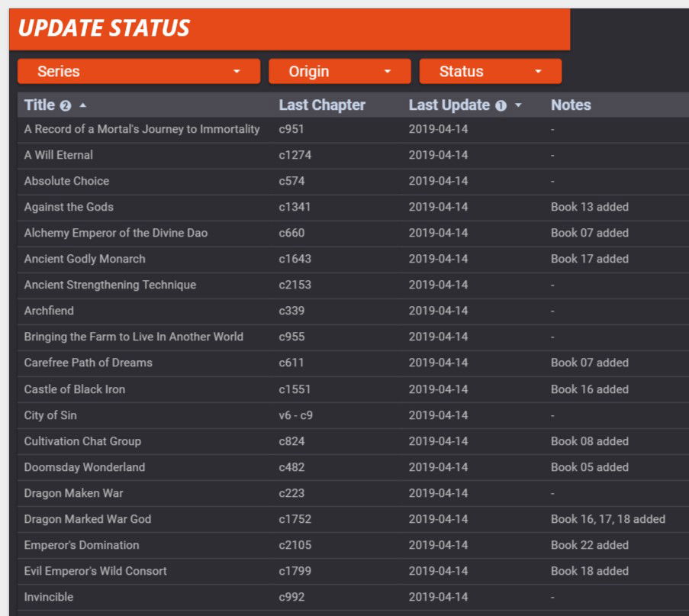Click chapter value c611

[291, 363]
